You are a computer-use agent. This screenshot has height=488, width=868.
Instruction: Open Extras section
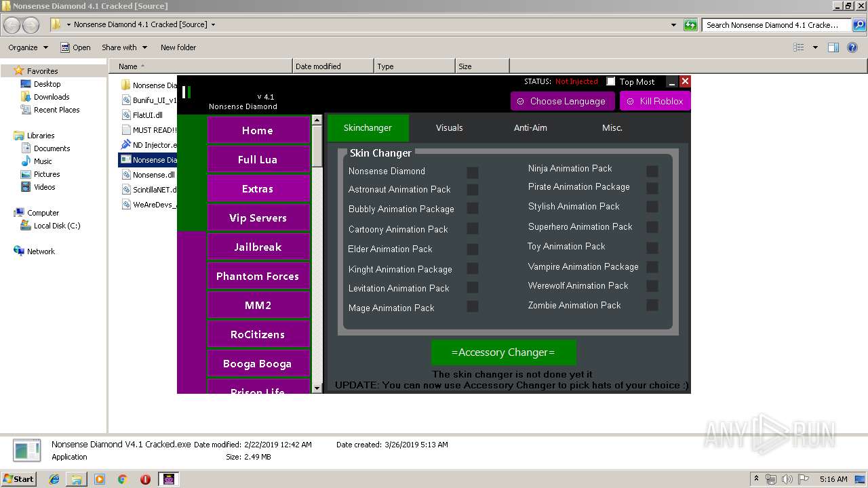coord(258,188)
